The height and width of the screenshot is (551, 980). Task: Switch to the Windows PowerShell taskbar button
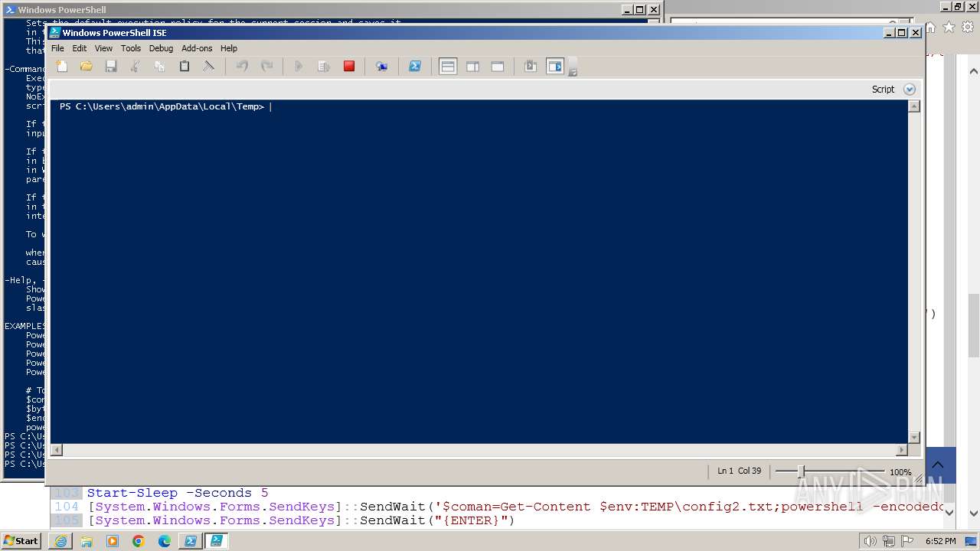[x=190, y=541]
